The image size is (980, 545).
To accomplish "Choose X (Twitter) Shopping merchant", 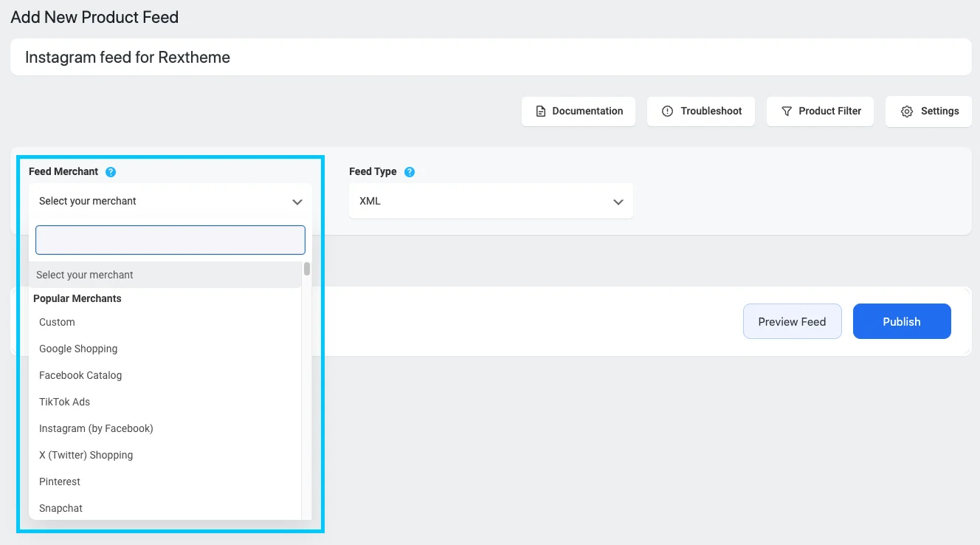I will pyautogui.click(x=165, y=455).
